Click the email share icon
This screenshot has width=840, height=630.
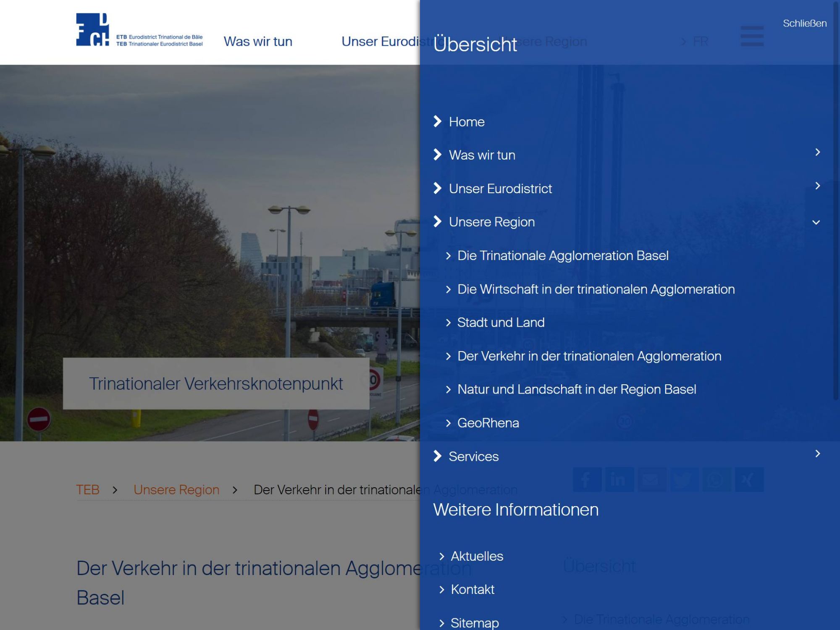point(651,479)
